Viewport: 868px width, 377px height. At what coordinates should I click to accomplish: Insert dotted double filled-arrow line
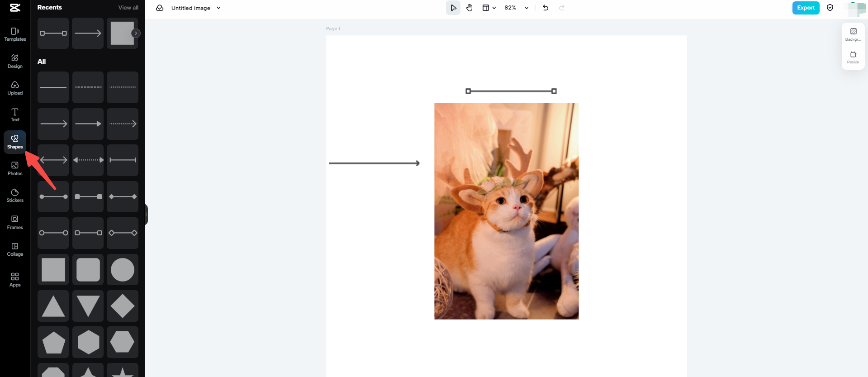[88, 160]
